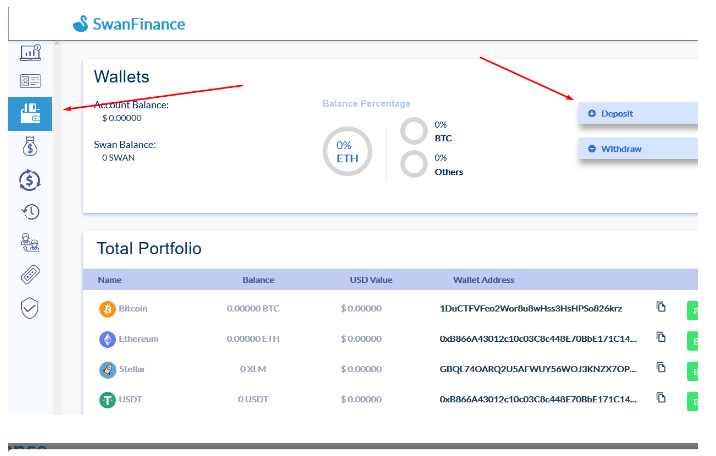Open the history clock icon
Image resolution: width=716 pixels, height=456 pixels.
pyautogui.click(x=30, y=211)
